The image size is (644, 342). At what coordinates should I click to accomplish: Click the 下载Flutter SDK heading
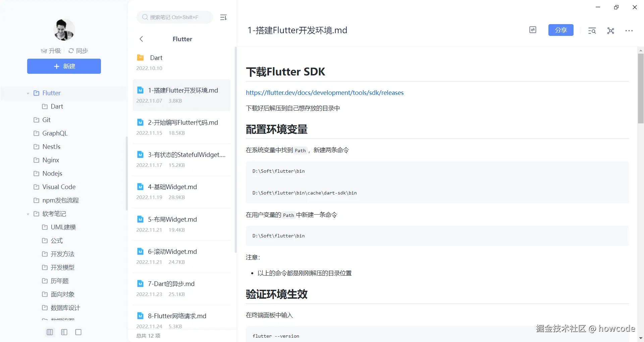tap(285, 72)
